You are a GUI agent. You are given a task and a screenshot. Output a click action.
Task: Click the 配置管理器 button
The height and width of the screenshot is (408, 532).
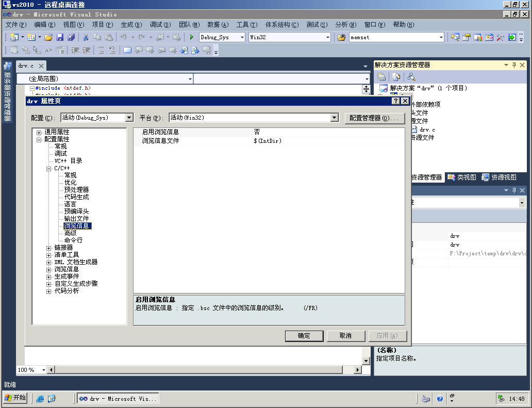(374, 118)
